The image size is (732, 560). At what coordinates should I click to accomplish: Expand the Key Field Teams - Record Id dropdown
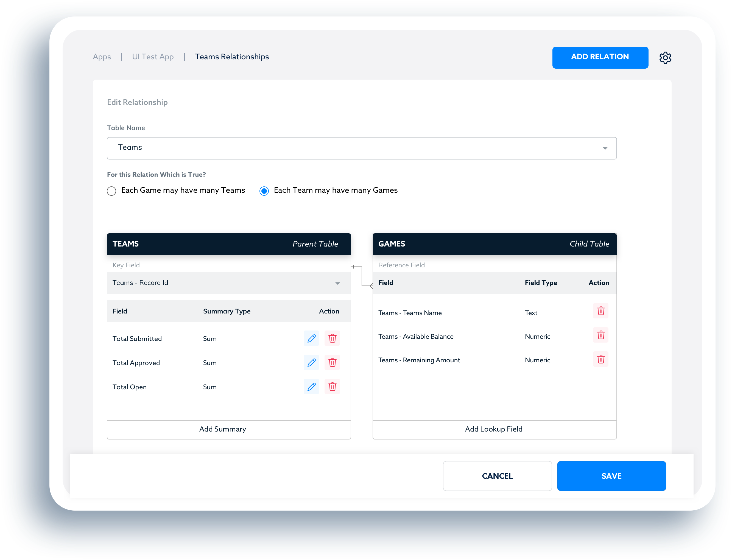click(229, 283)
